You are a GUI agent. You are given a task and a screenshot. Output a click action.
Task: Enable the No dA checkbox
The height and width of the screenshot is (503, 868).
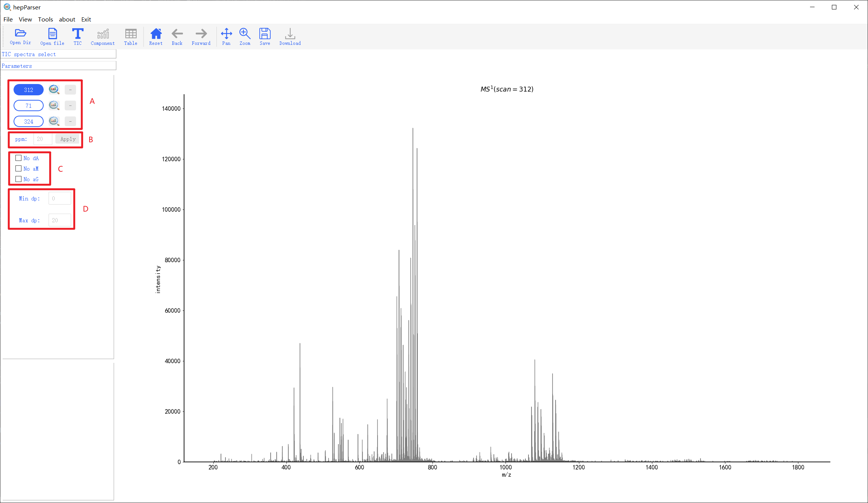point(18,158)
